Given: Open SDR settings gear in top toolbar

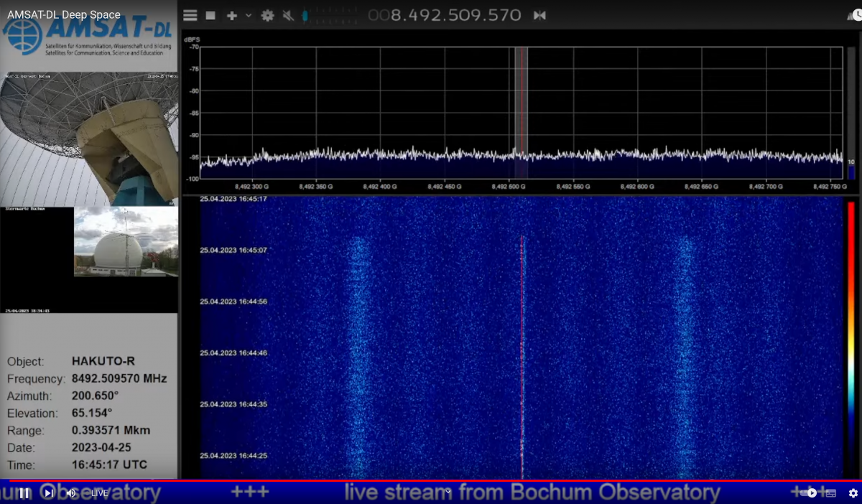Looking at the screenshot, I should tap(267, 15).
